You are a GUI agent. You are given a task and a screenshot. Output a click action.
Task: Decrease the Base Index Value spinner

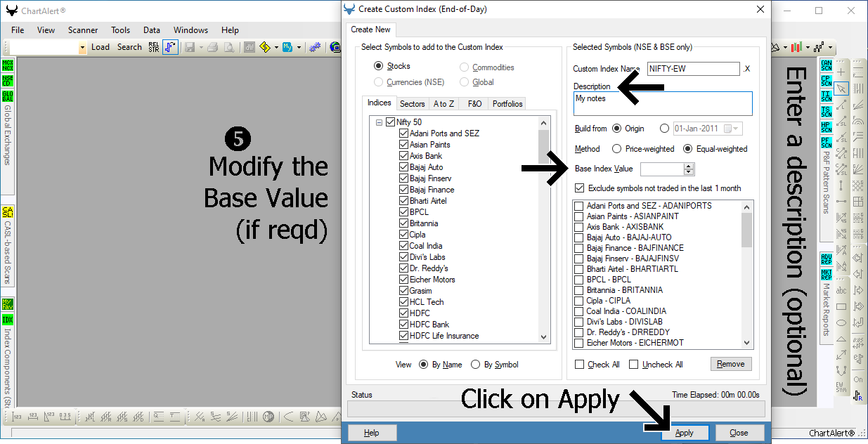pos(689,172)
